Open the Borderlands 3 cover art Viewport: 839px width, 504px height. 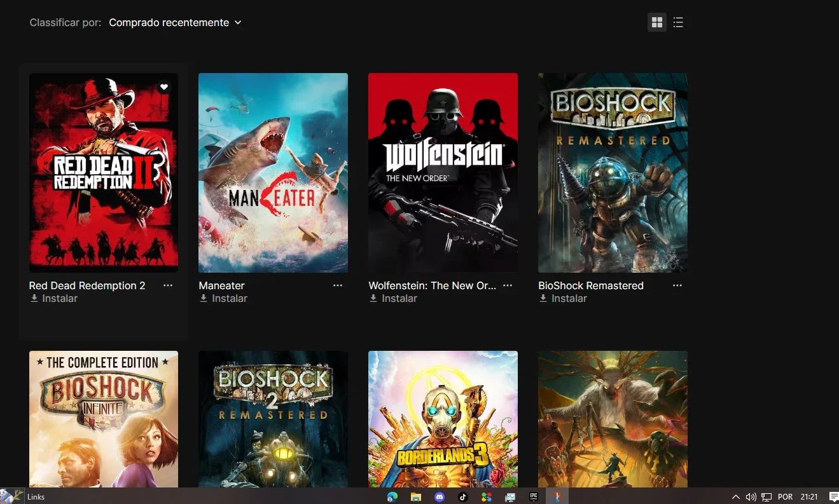coord(443,419)
